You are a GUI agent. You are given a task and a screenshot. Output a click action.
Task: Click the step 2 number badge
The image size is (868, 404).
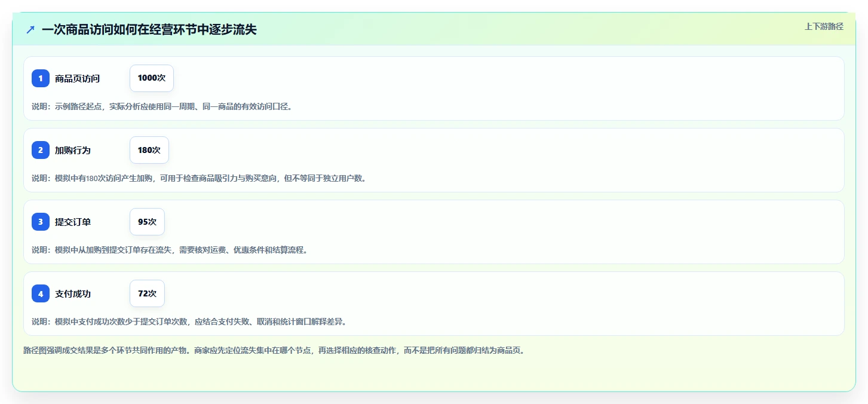pos(41,150)
